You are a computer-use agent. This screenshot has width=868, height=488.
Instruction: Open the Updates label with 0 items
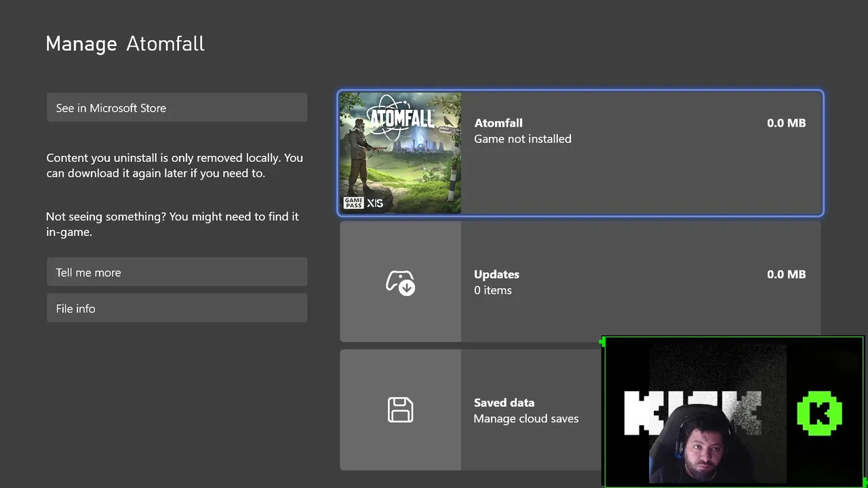click(x=496, y=282)
